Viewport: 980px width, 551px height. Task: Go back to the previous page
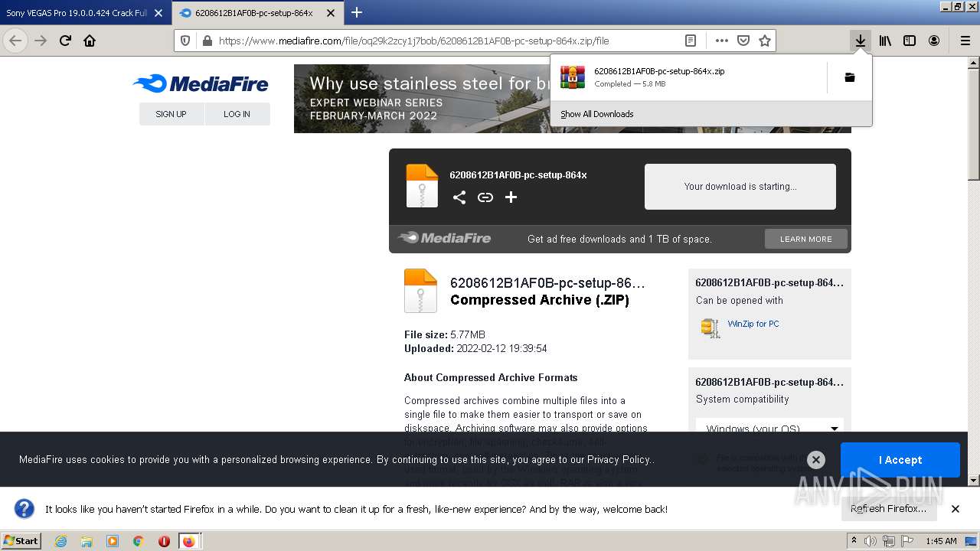point(15,41)
